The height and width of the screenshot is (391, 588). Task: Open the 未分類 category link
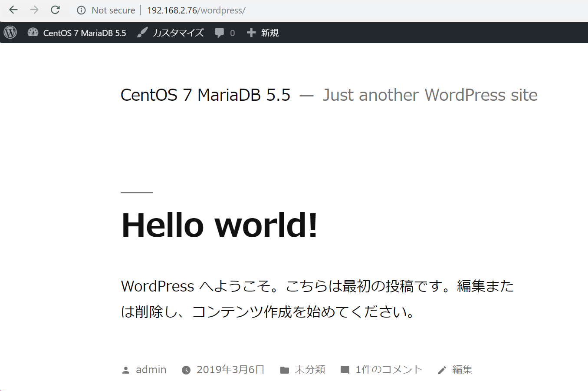click(x=310, y=369)
